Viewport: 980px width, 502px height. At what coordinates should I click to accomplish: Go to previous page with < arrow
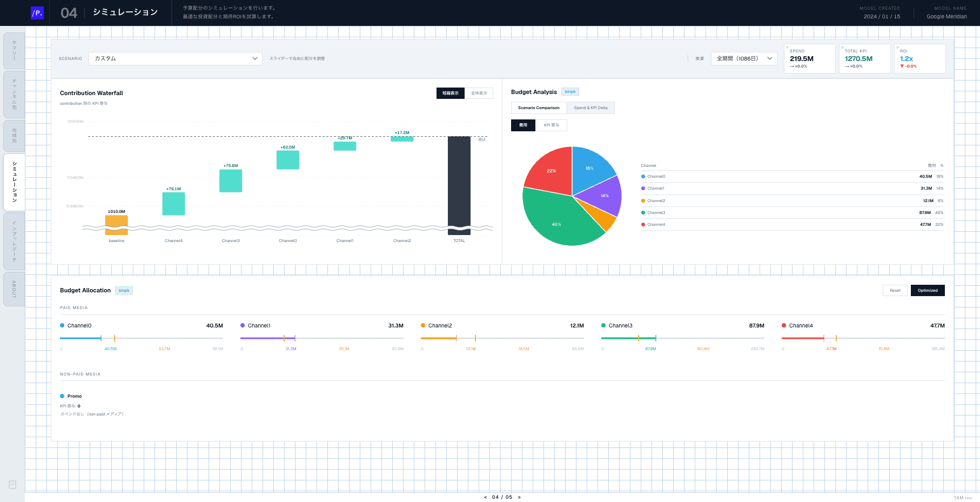(x=485, y=497)
